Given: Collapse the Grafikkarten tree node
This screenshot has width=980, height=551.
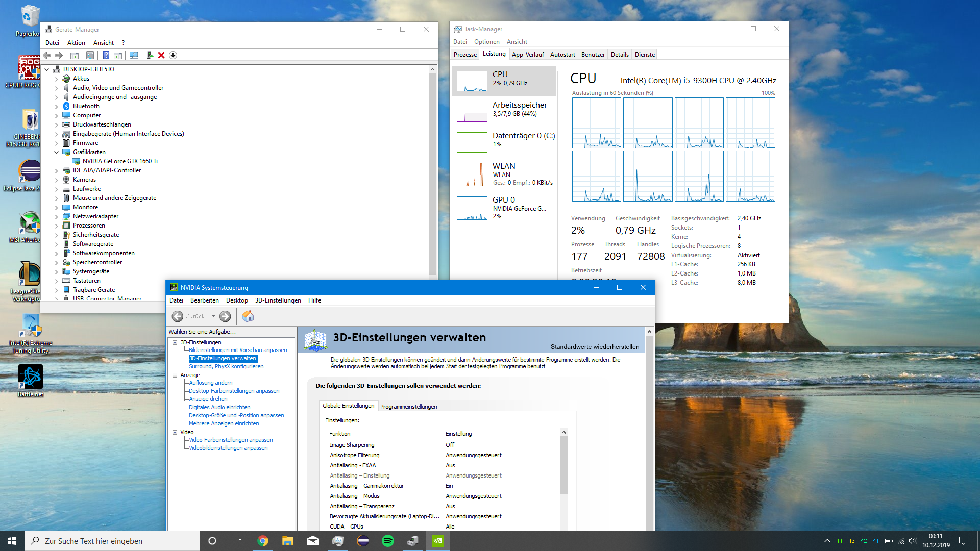Looking at the screenshot, I should (x=57, y=152).
